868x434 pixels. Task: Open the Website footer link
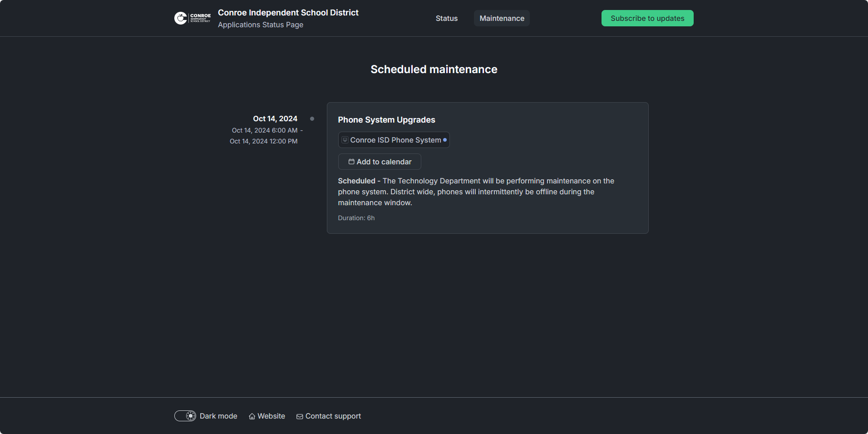[271, 416]
